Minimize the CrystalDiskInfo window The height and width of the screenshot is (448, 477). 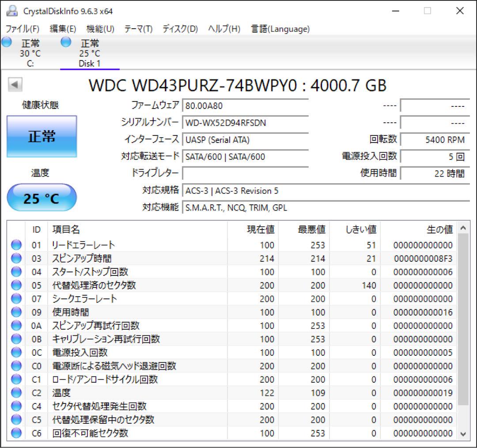click(395, 11)
